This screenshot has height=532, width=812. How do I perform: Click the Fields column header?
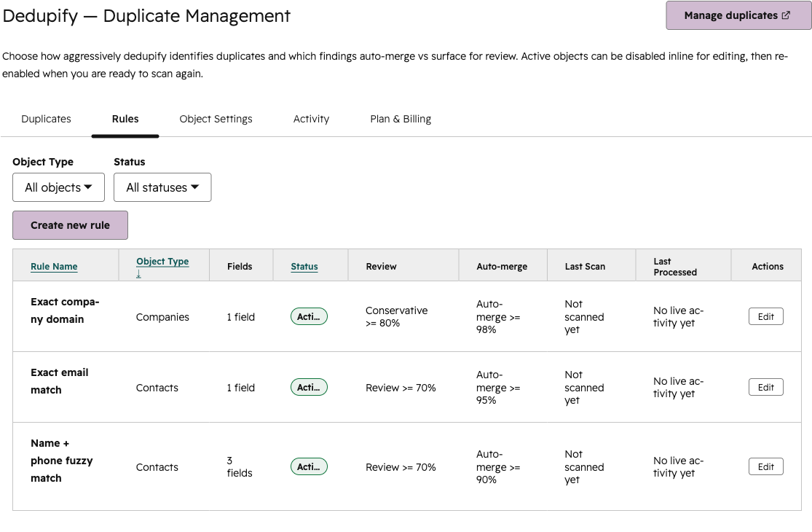tap(240, 266)
